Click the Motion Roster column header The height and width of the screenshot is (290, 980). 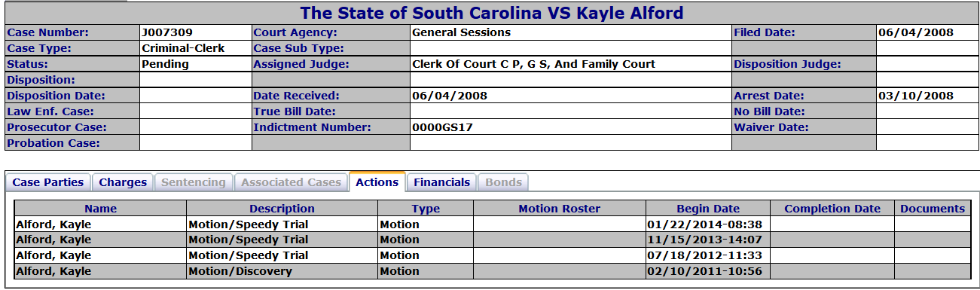[560, 209]
